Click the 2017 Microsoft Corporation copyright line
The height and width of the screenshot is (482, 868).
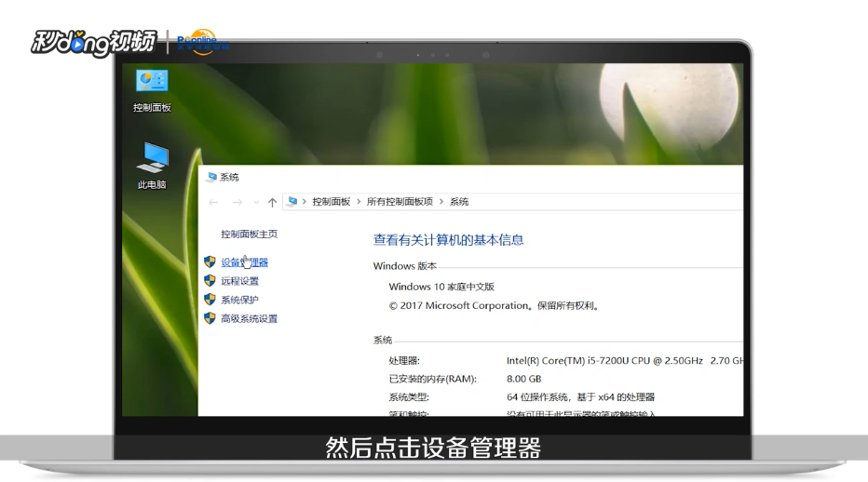coord(495,305)
